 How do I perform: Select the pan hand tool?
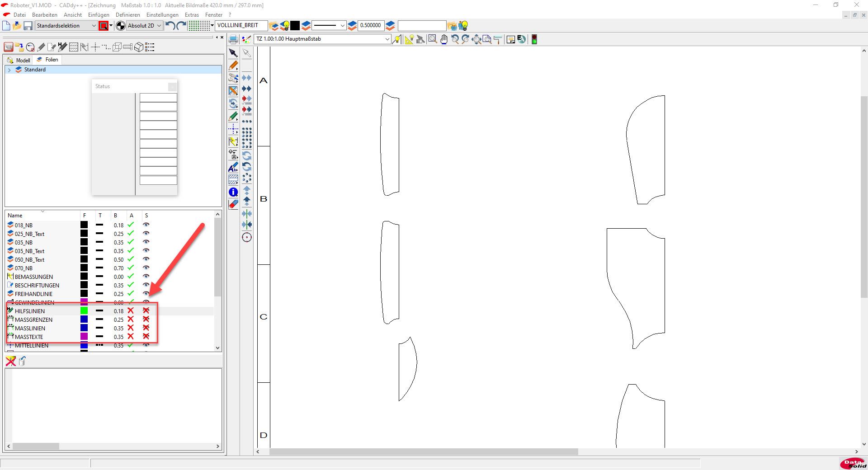point(444,39)
